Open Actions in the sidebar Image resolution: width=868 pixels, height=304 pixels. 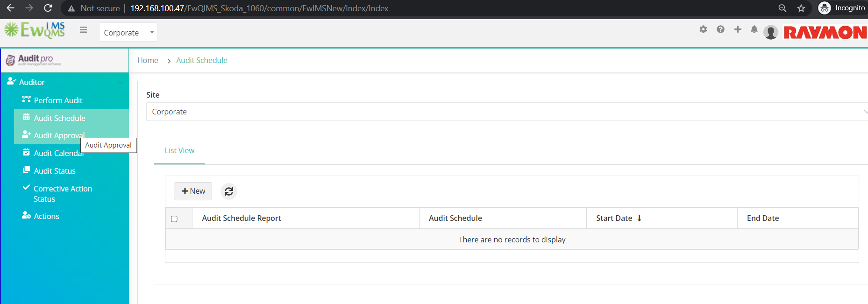46,216
